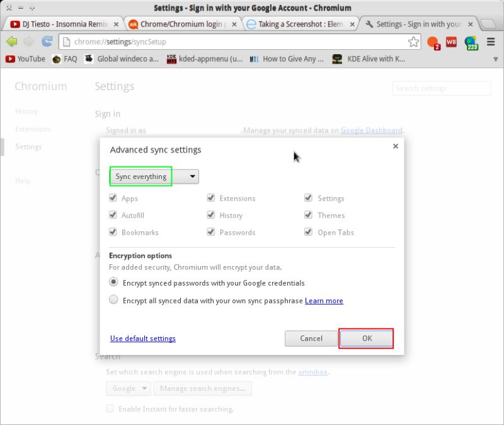This screenshot has height=425, width=504.
Task: Open the KDE Alive with K bookmark icon
Action: coord(337,59)
